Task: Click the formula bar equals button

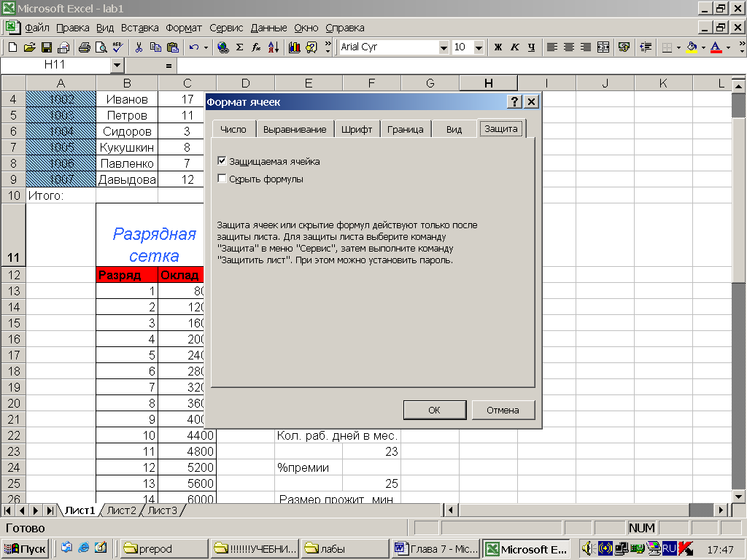Action: tap(169, 66)
